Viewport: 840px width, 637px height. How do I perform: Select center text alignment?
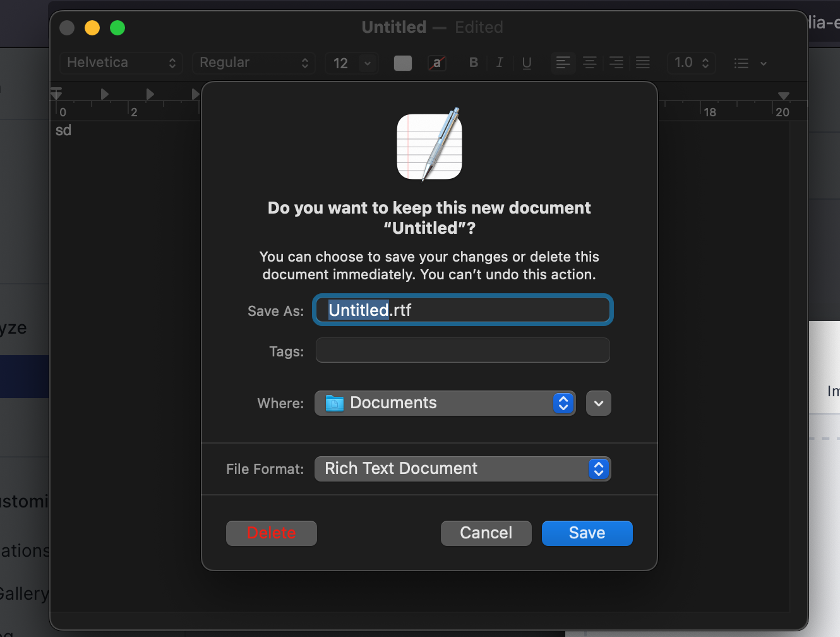pos(589,63)
